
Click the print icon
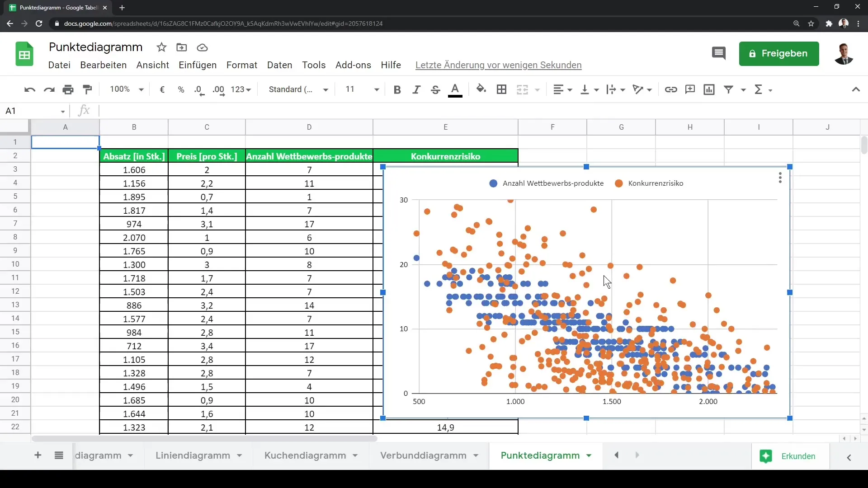coord(68,89)
